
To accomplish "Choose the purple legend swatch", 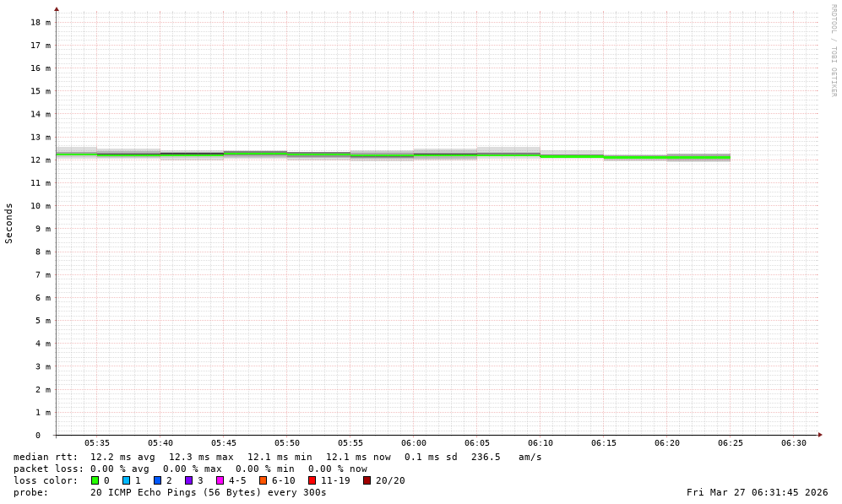I will click(x=188, y=480).
